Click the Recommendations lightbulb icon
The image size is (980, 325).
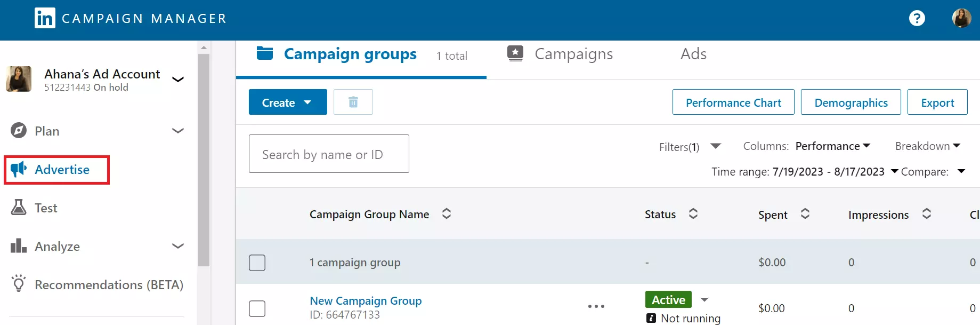(19, 283)
